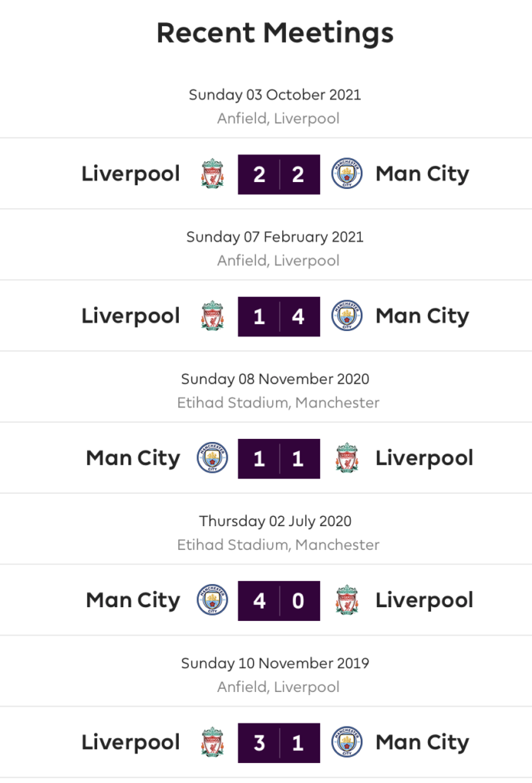Screen dimensions: 532x783
Task: Click Liverpool crest in the 08 November 2020 match
Action: [347, 458]
